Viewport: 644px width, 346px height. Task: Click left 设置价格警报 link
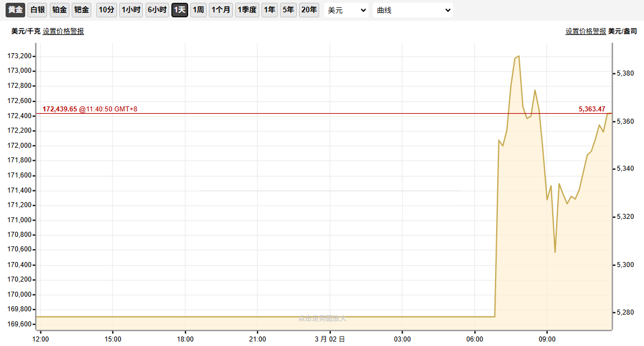click(63, 31)
